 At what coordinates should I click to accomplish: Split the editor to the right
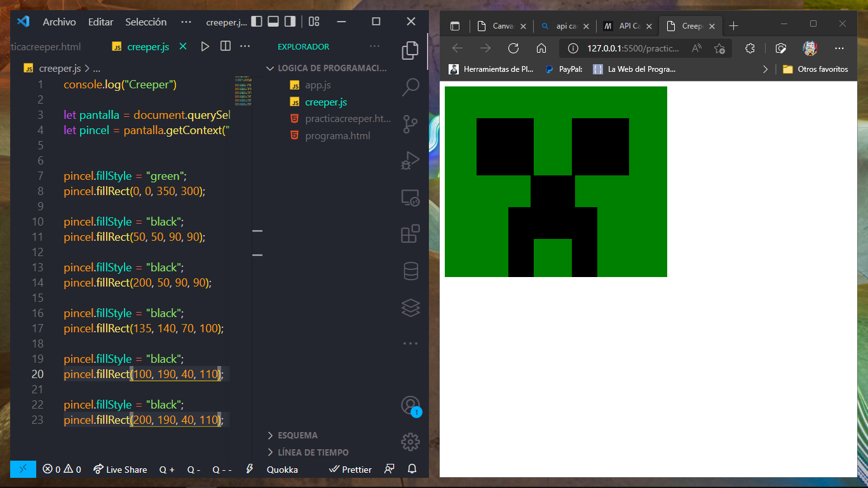(225, 46)
